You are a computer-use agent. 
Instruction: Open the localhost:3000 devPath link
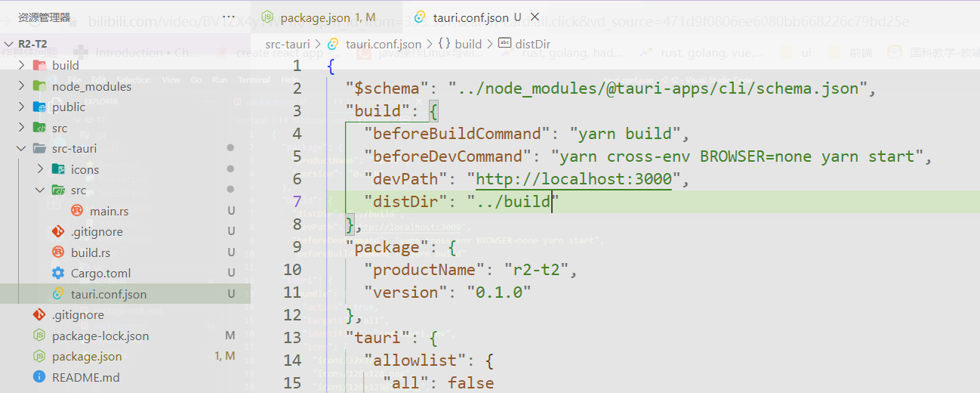[x=574, y=179]
